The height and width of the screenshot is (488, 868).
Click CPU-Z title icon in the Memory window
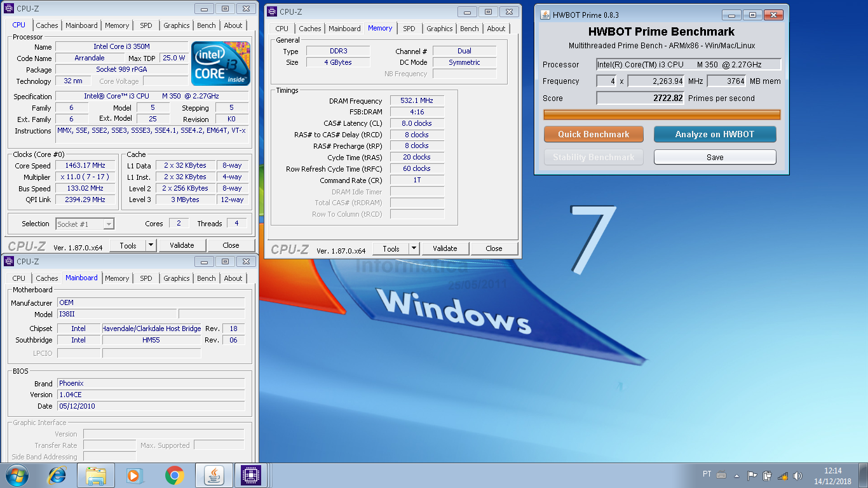pyautogui.click(x=272, y=11)
